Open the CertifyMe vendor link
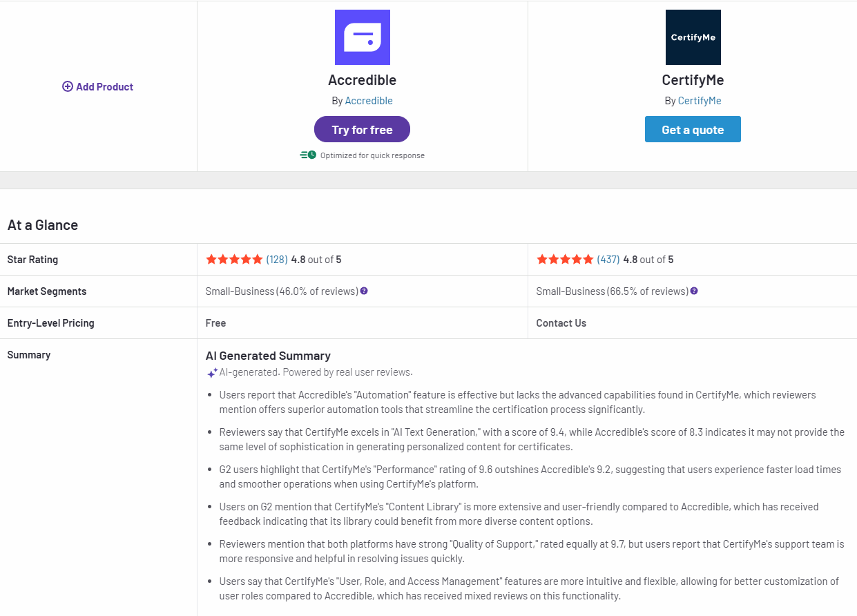857x616 pixels. tap(699, 100)
